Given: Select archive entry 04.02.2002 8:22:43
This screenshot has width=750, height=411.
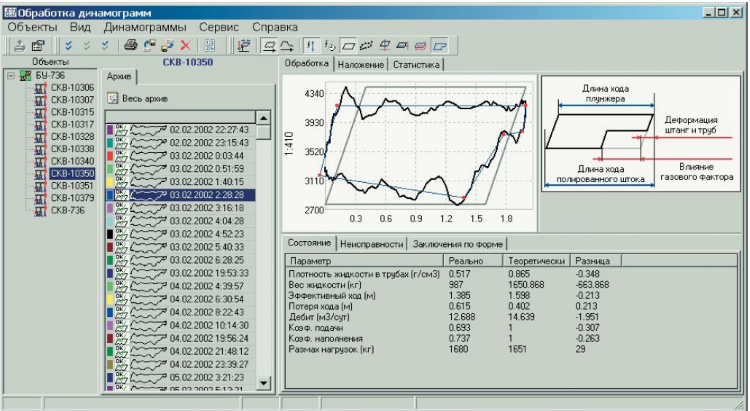Looking at the screenshot, I should (181, 312).
